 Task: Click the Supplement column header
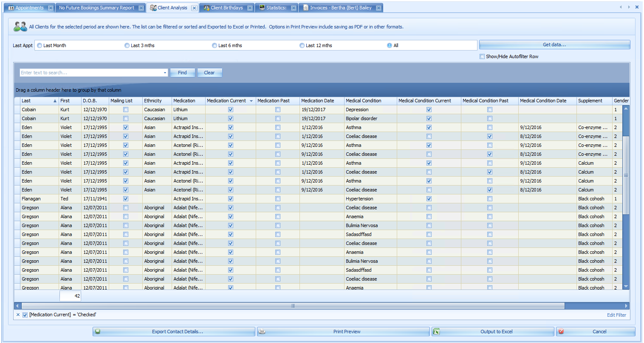(594, 101)
